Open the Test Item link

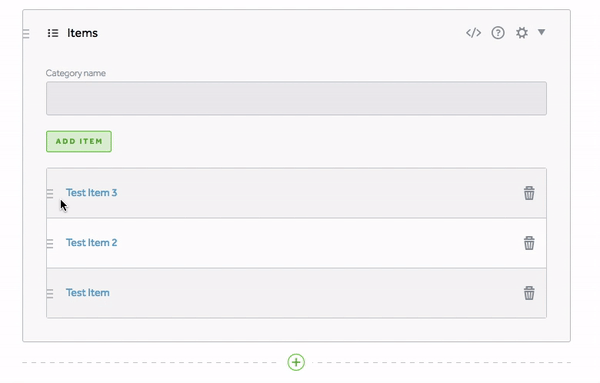pos(88,293)
